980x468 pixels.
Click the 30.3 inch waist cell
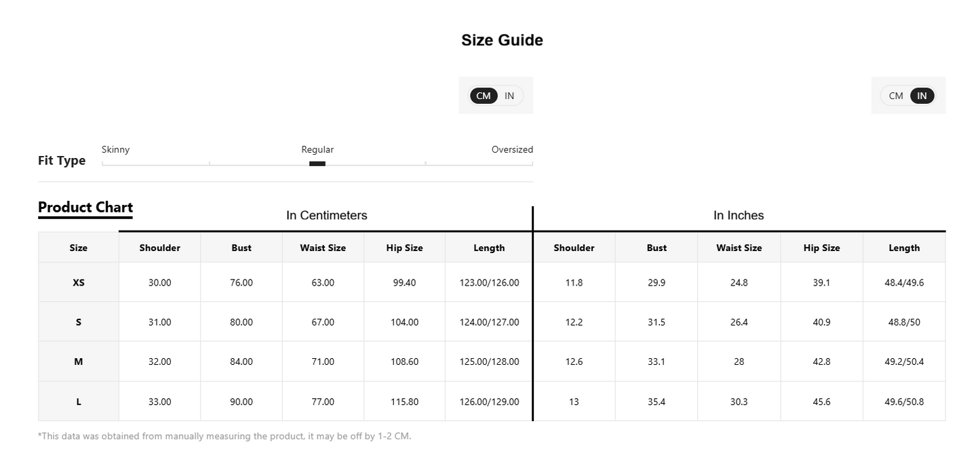click(739, 402)
